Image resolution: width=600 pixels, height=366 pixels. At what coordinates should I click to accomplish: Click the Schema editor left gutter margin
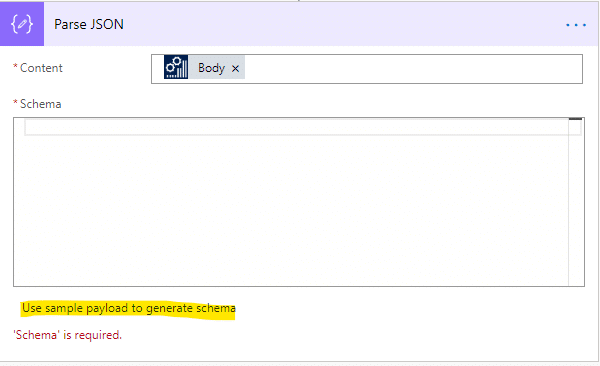click(19, 202)
